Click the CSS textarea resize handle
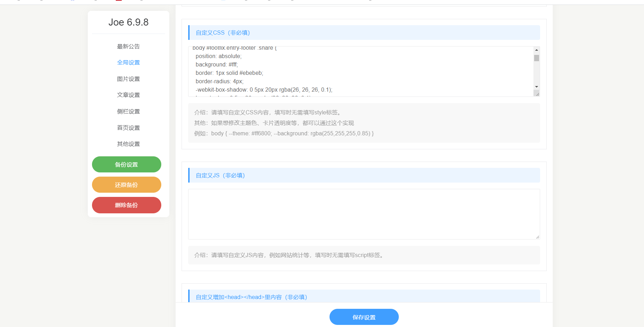Screen dimensions: 644x327 coord(537,93)
